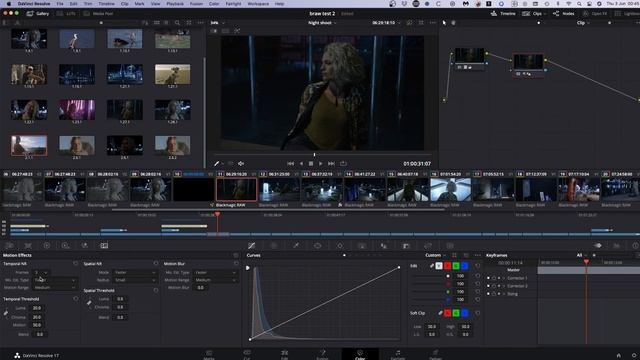Screen dimensions: 640x360
Task: Open Temporal NR Frames dropdown
Action: tap(41, 272)
